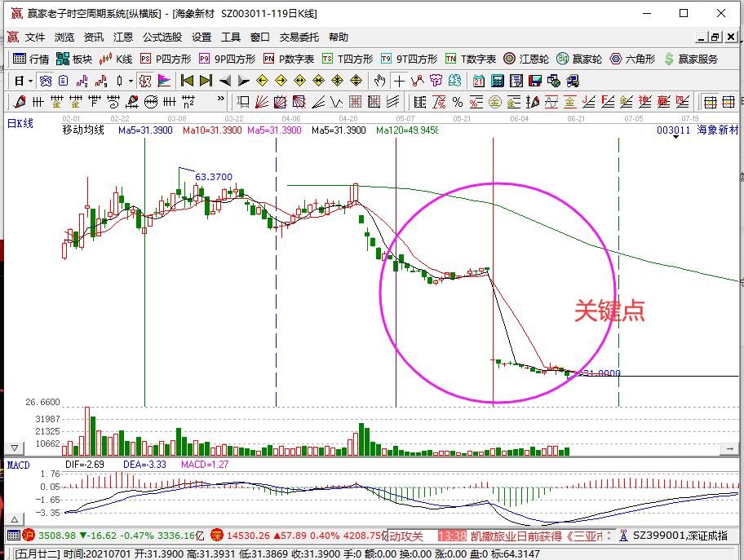Viewport: 744px width, 560px height.
Task: Toggle the first window grid layout icon
Action: coord(710,102)
